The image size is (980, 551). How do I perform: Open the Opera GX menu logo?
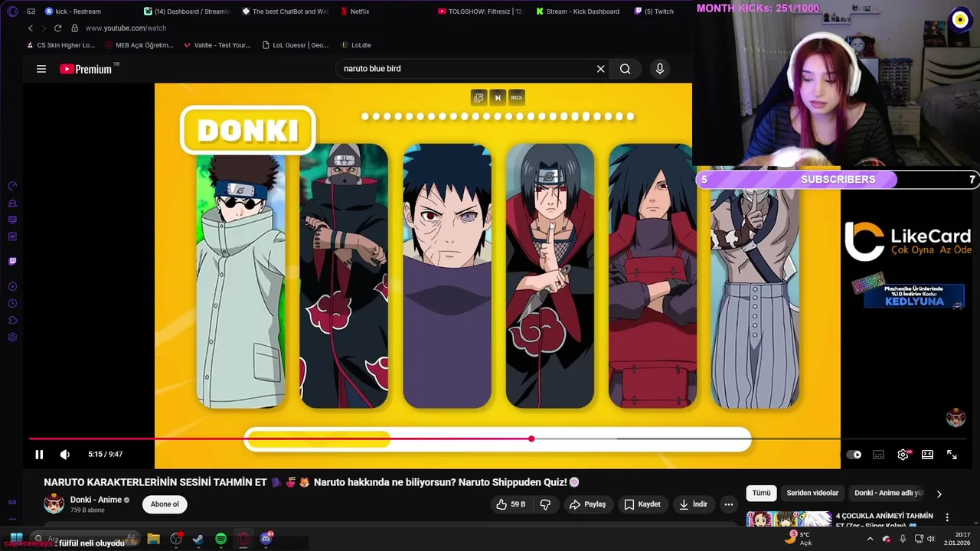[x=11, y=11]
